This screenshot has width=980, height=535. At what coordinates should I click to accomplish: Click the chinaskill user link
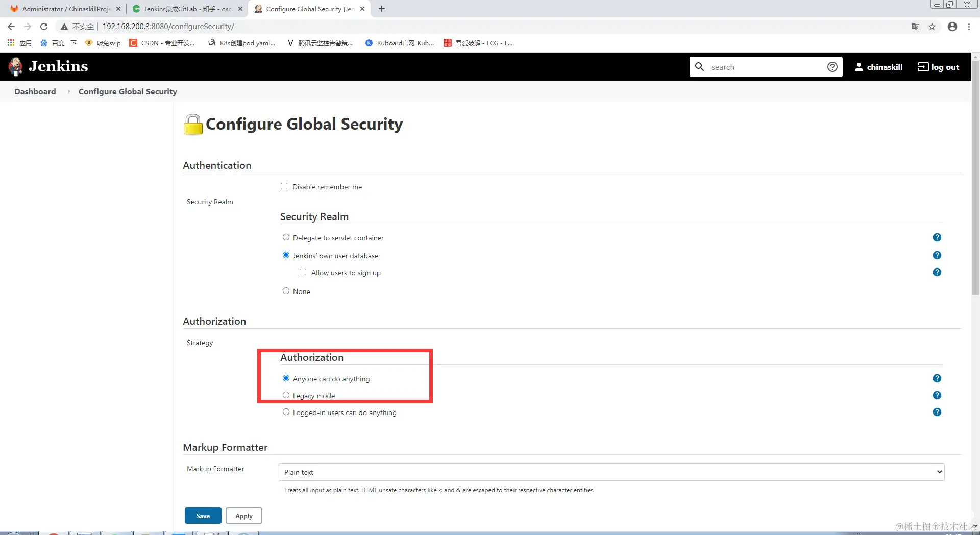click(878, 67)
